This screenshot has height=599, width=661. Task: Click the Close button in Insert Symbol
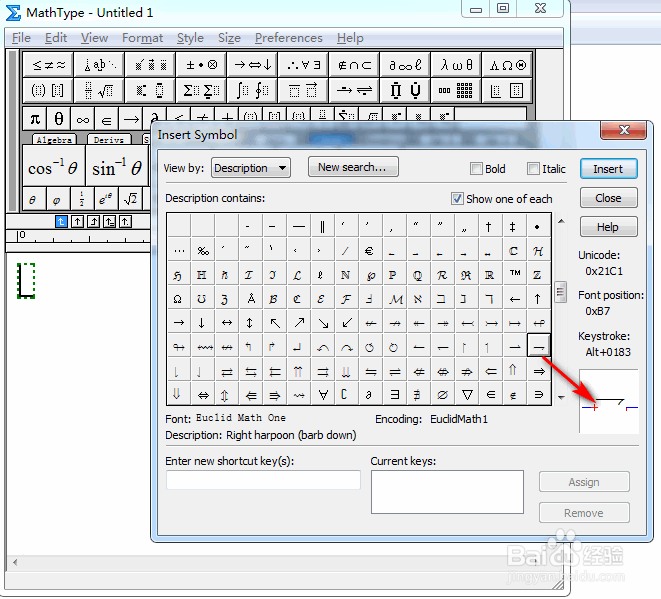click(608, 198)
